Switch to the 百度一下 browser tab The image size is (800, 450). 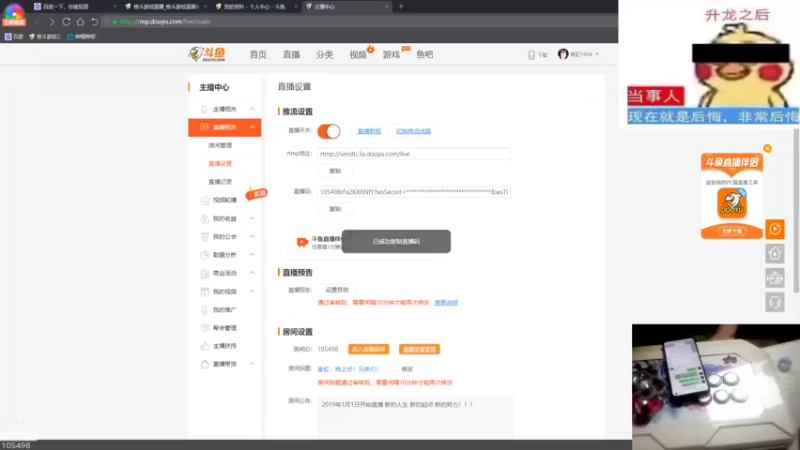(x=74, y=7)
